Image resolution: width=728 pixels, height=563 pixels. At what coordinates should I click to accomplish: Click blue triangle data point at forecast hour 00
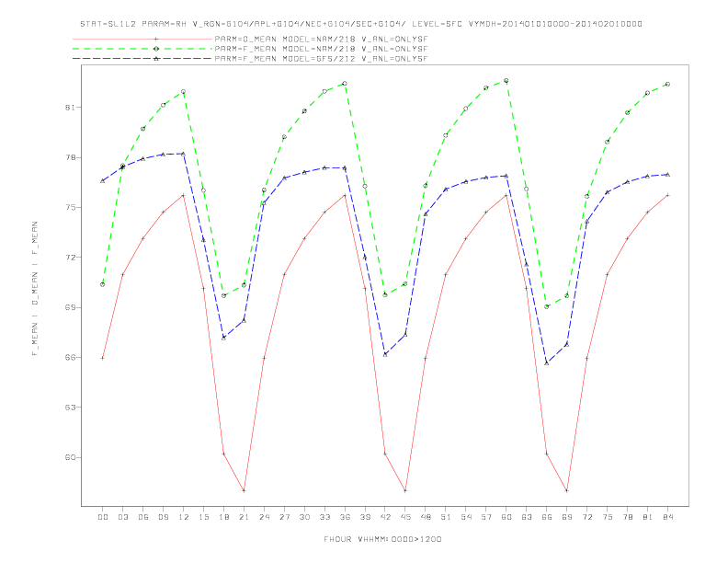pos(103,180)
